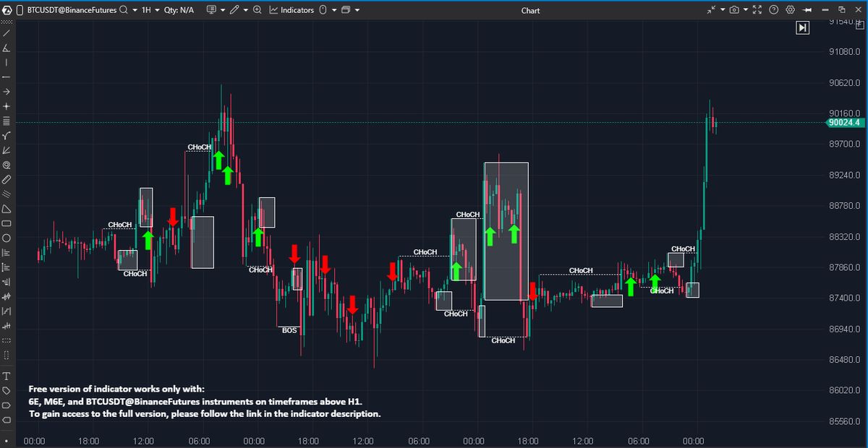The height and width of the screenshot is (448, 868).
Task: Select the spiral drawing tool
Action: tap(7, 165)
